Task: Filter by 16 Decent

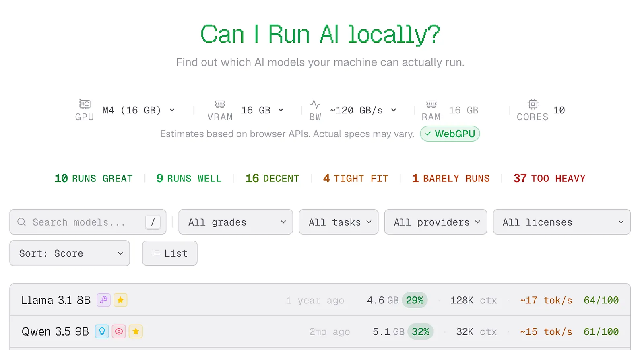Action: 272,178
